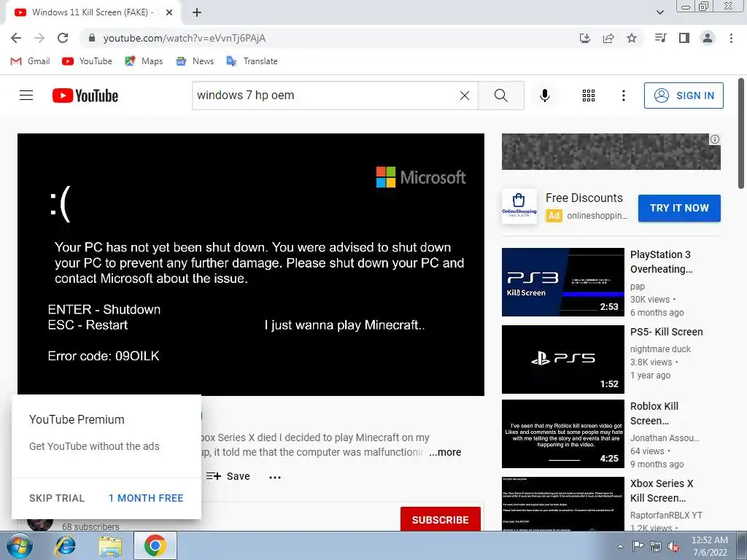Open Chrome's three-dot menu
The image size is (747, 560).
coord(731,38)
